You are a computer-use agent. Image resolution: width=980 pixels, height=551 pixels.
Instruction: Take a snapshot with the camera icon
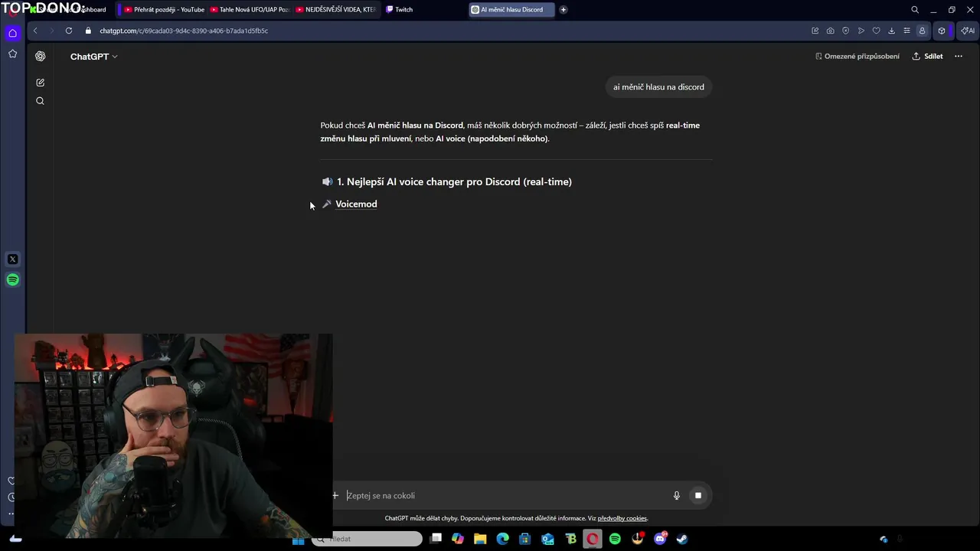(830, 31)
